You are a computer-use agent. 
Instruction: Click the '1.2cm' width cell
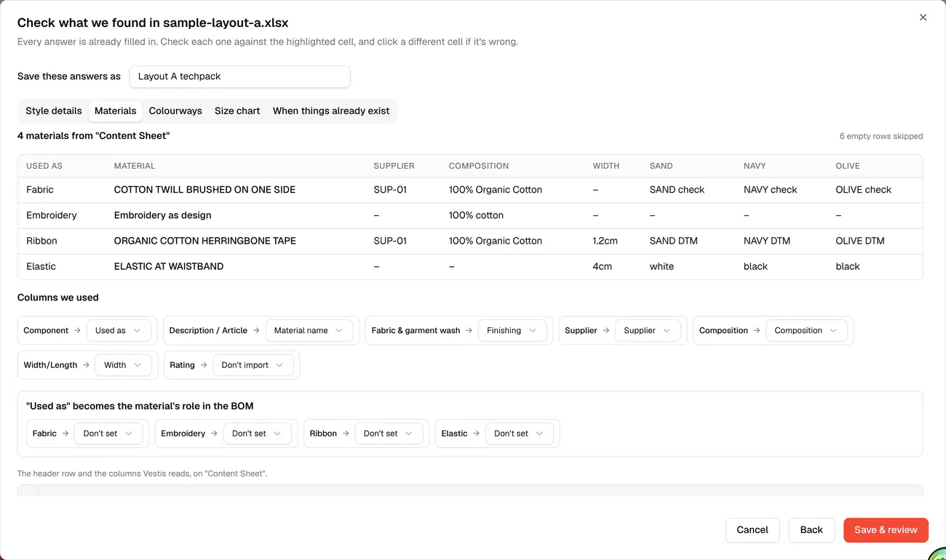tap(605, 241)
